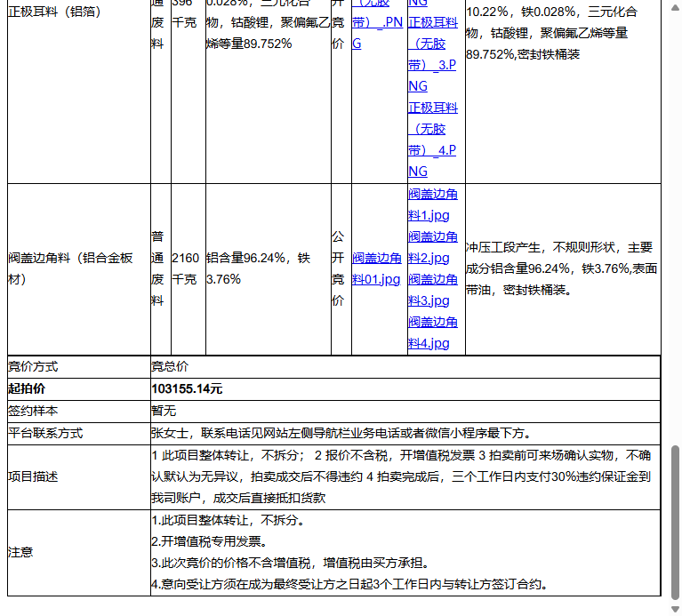Screen dimensions: 682x616
Task: Click the 烯等量89.752% composition text
Action: pos(249,44)
